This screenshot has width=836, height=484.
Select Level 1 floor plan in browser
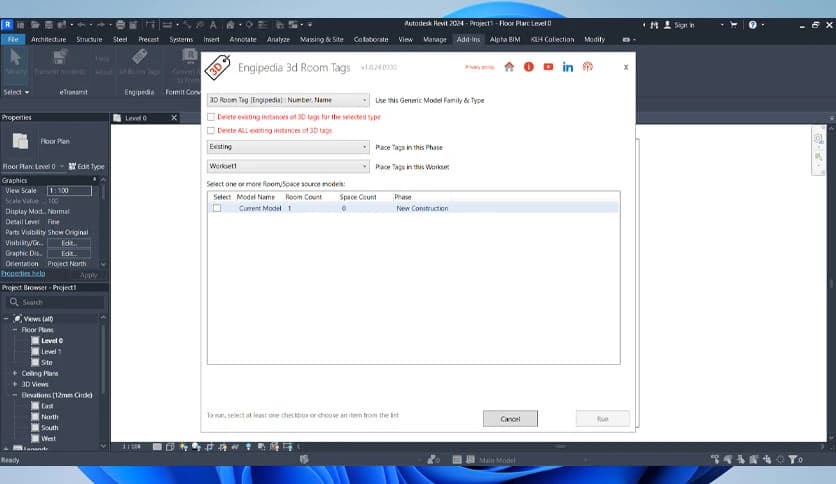pos(50,351)
